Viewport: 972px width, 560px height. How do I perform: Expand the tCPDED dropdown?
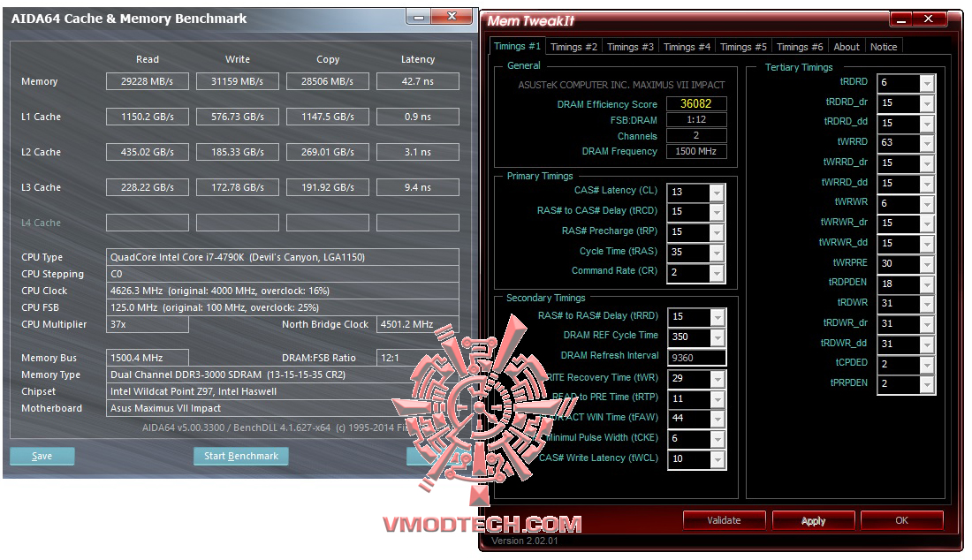coord(927,364)
